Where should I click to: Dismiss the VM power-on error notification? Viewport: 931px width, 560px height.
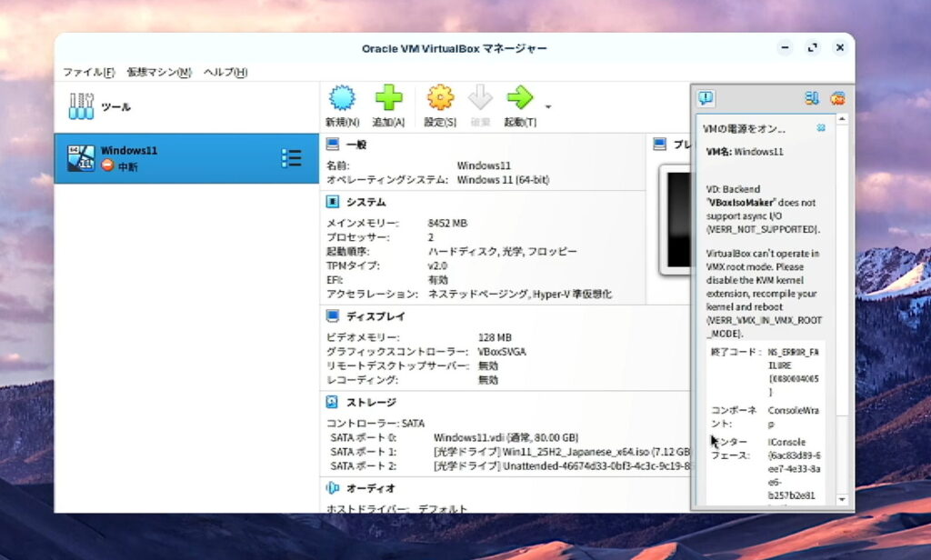click(821, 128)
